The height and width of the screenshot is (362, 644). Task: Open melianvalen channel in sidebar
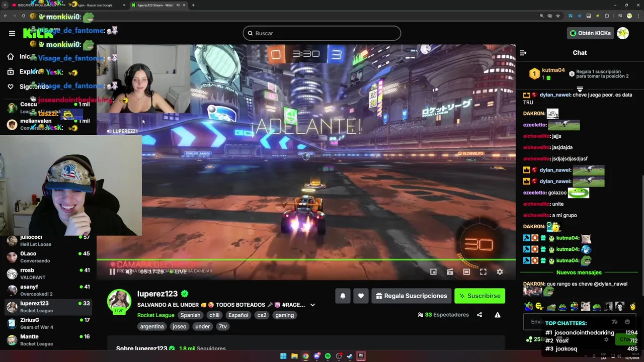pyautogui.click(x=48, y=125)
